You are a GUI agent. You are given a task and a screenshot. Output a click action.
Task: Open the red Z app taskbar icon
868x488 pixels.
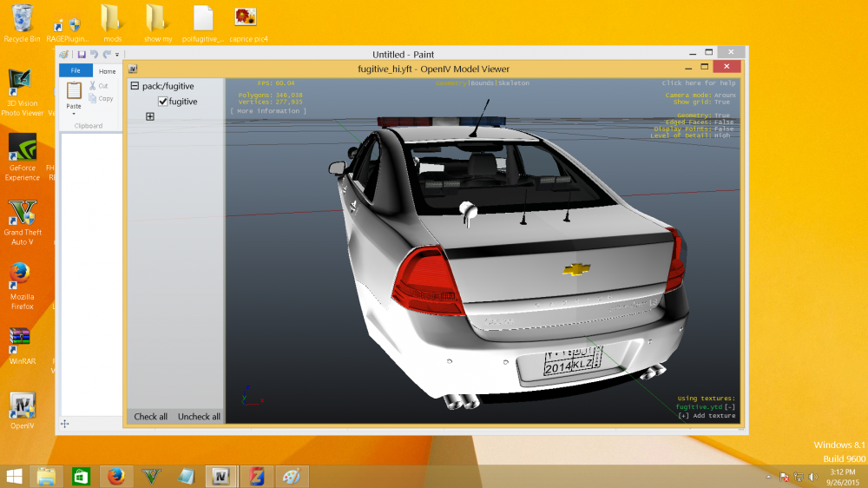pos(256,477)
